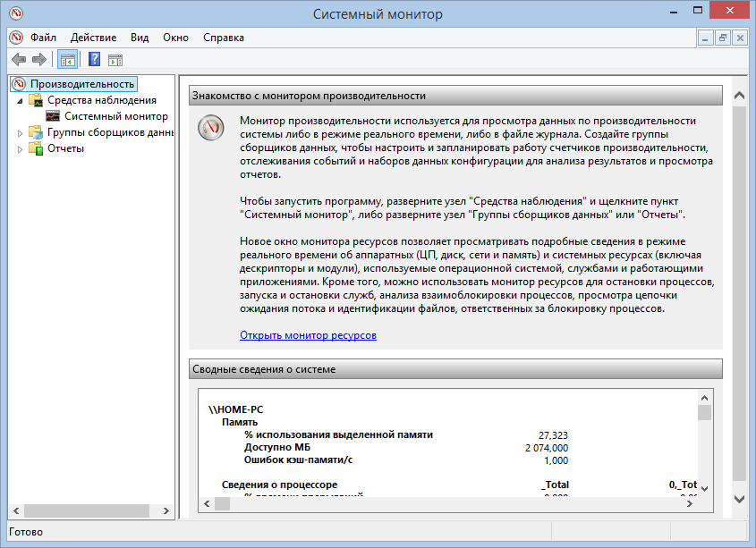This screenshot has height=548, width=756.
Task: Open the Файл menu
Action: (x=43, y=38)
